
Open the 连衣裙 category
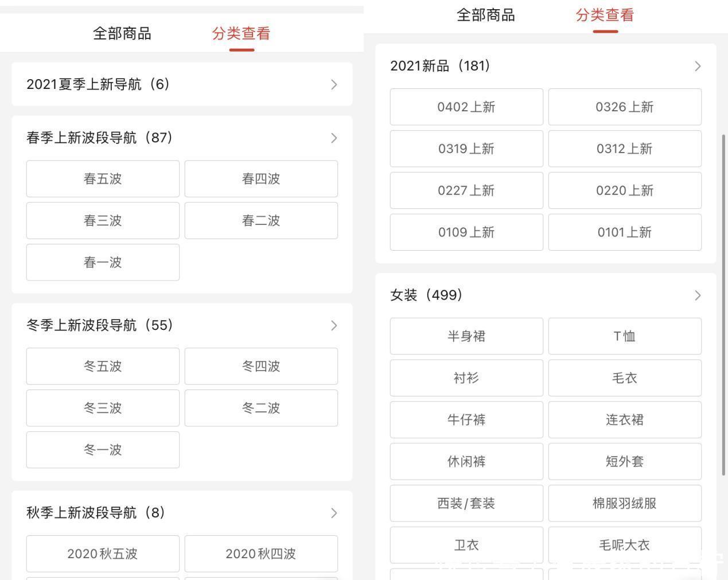(624, 419)
